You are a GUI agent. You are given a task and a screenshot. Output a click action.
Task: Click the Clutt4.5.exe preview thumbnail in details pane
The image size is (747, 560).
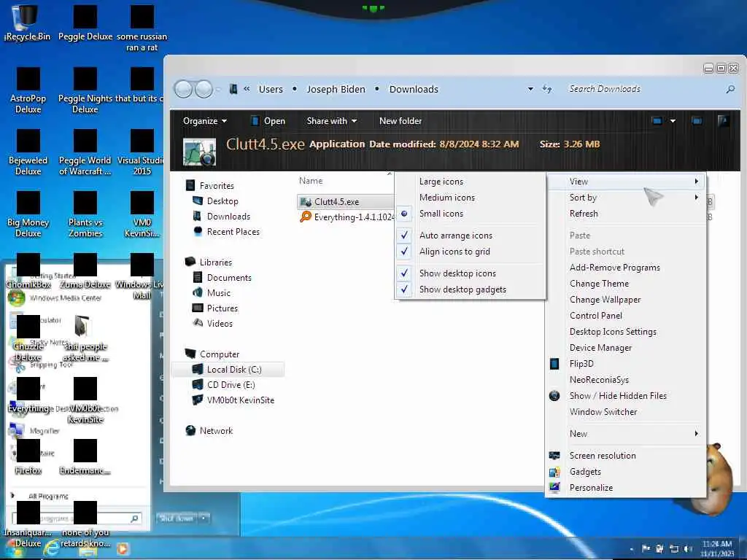199,152
